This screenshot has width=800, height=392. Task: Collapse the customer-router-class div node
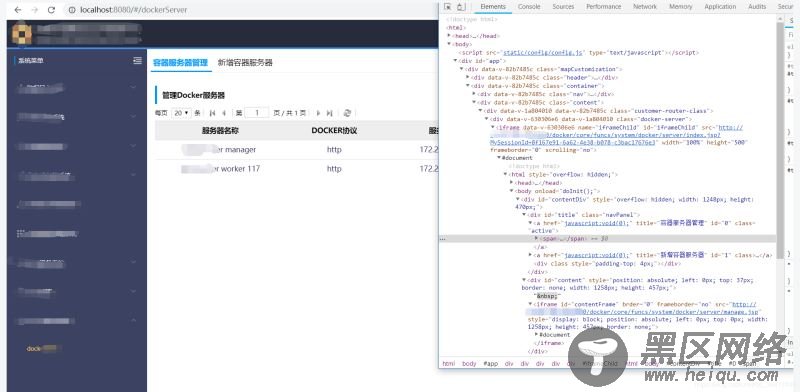click(480, 110)
